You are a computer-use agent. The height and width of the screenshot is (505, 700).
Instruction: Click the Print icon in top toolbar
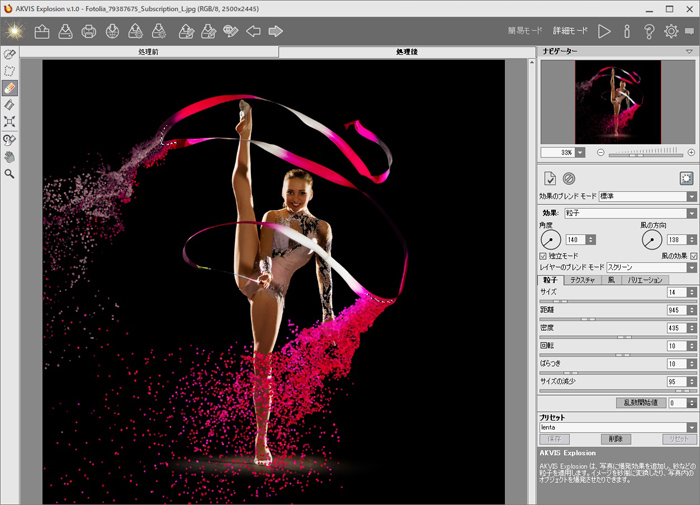(x=89, y=31)
